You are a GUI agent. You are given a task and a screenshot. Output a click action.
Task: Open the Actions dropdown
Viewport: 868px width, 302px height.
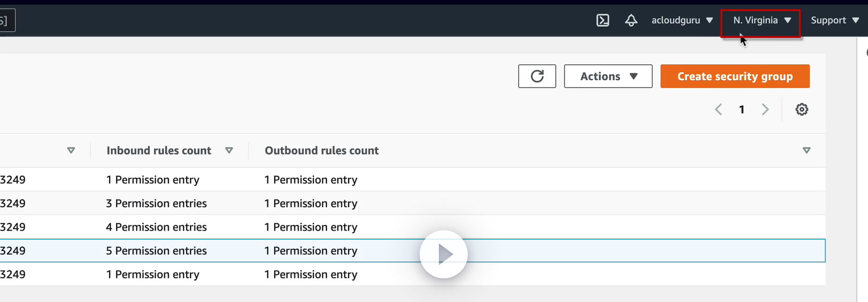608,76
